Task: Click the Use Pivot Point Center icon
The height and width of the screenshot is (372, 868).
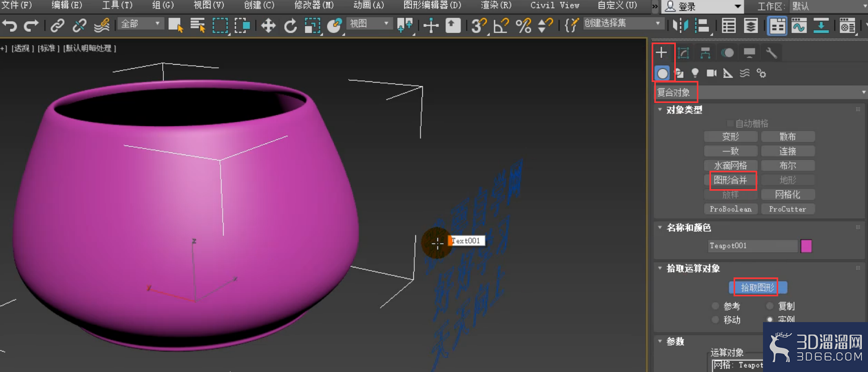Action: [x=405, y=25]
